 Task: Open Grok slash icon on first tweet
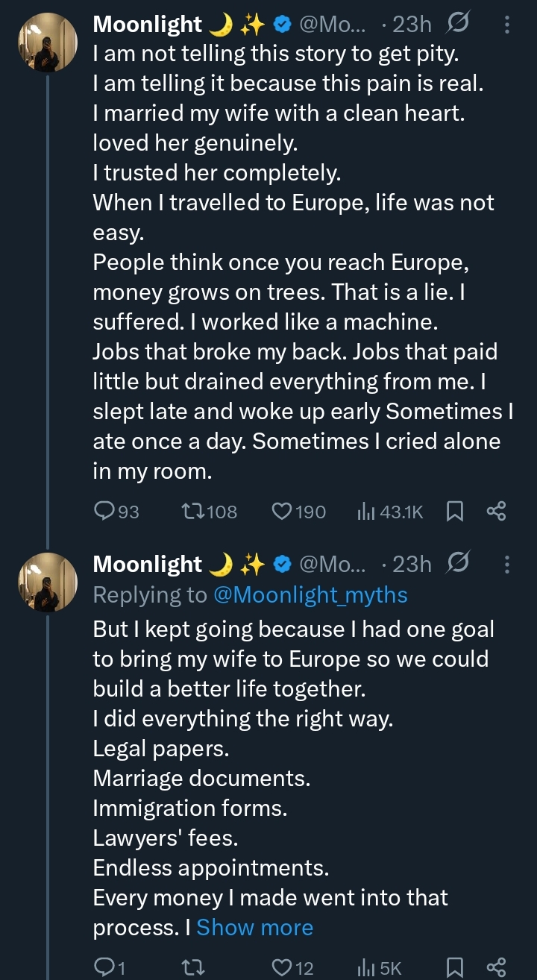pos(456,25)
